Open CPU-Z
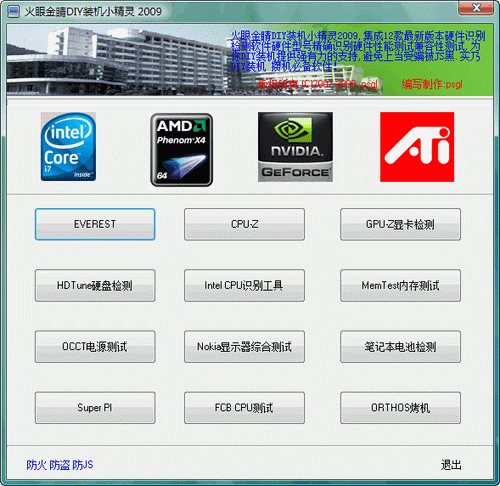Image resolution: width=500 pixels, height=486 pixels. (x=244, y=224)
